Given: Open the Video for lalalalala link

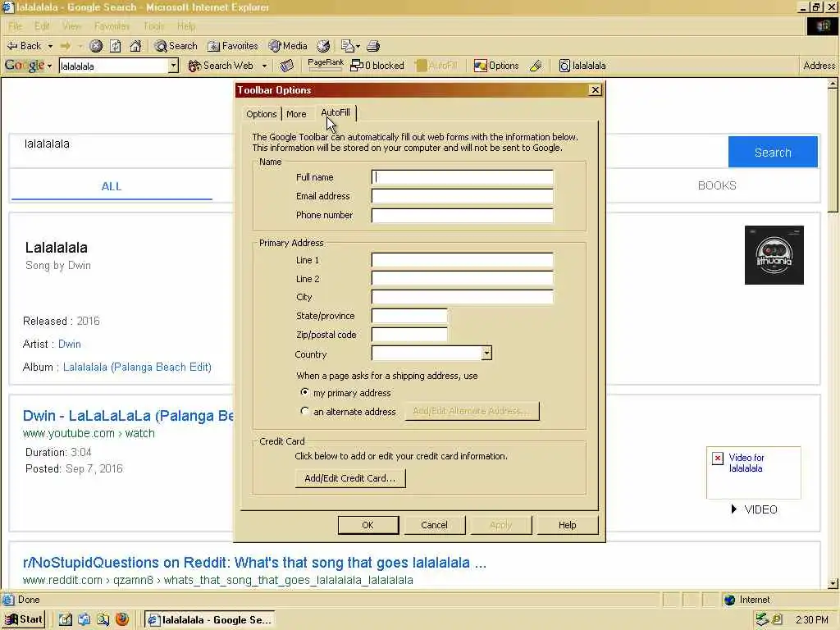Looking at the screenshot, I should click(746, 463).
